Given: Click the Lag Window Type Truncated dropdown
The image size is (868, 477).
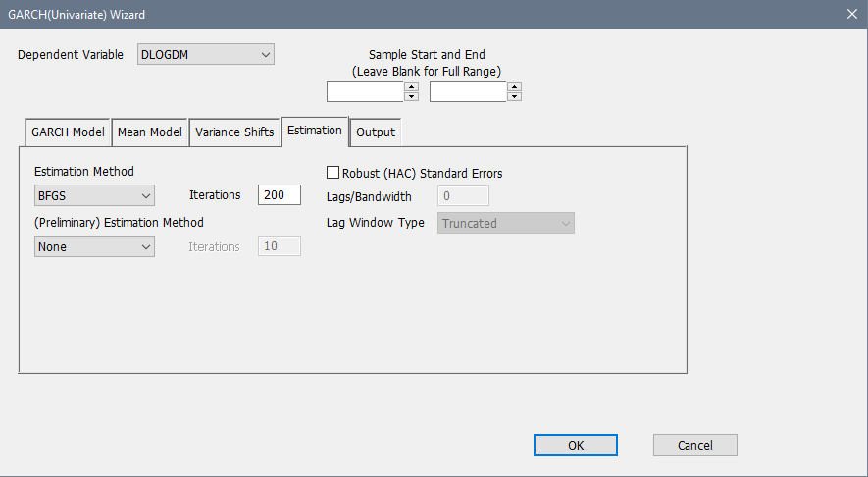Looking at the screenshot, I should [x=505, y=223].
